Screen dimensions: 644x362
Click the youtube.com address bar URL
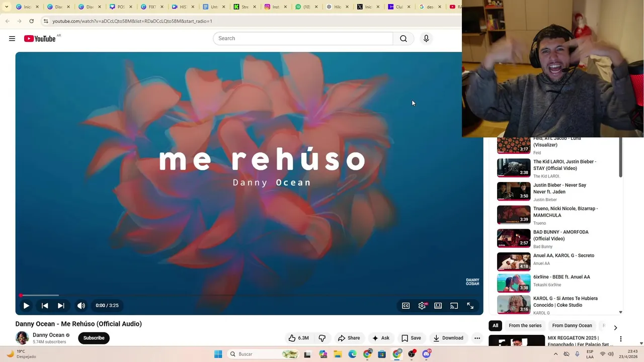click(x=132, y=21)
